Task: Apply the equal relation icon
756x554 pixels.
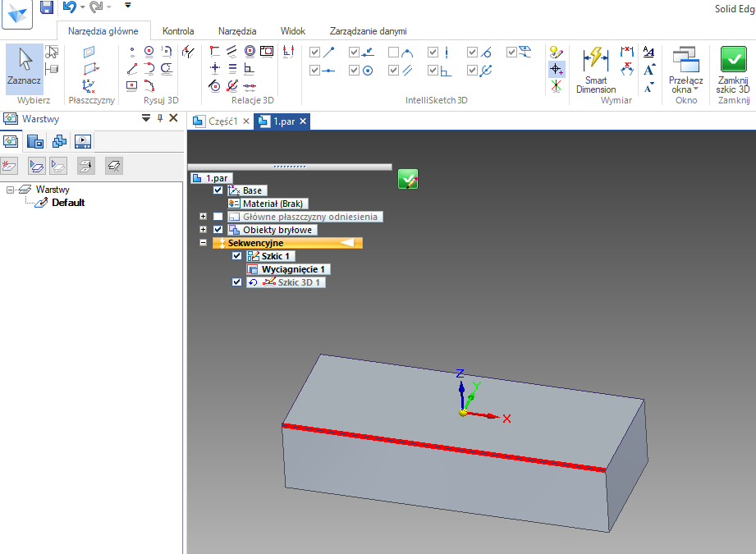Action: [232, 69]
